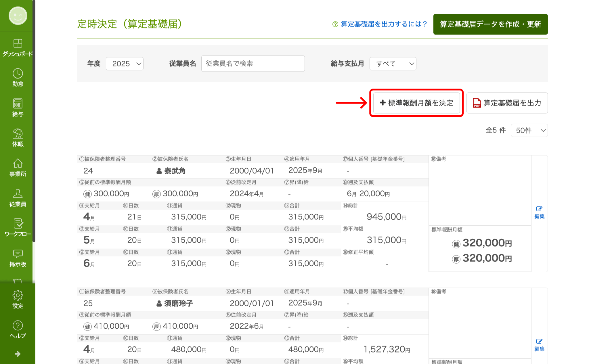Open 給与 calculator icon in sidebar
This screenshot has width=589, height=364.
18,104
